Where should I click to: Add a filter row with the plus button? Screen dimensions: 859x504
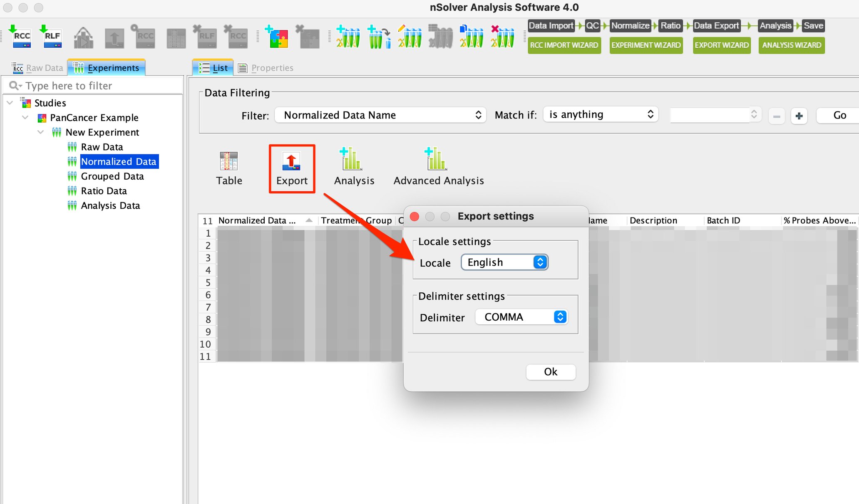click(799, 116)
